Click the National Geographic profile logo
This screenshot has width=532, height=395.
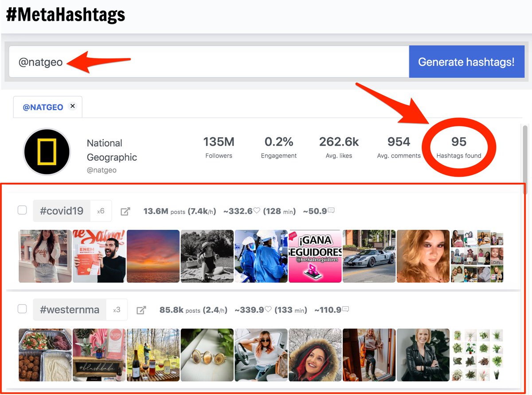coord(47,152)
